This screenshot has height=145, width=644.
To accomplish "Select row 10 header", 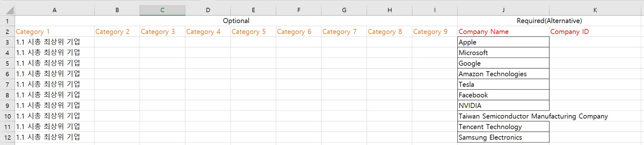I will [x=7, y=116].
